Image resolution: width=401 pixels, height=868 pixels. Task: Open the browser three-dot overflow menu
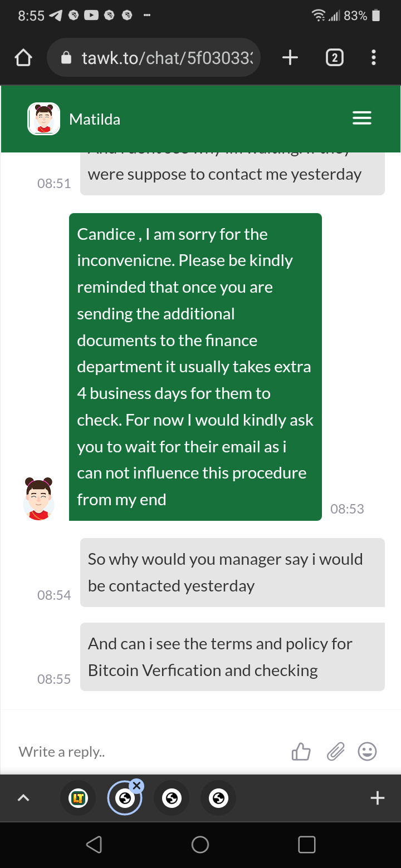point(373,57)
